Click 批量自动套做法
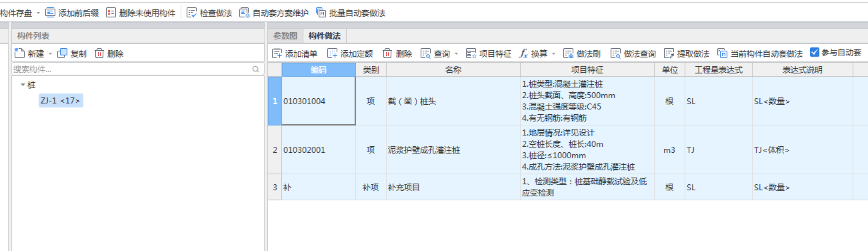Screen dimensions: 868x251 pyautogui.click(x=351, y=13)
